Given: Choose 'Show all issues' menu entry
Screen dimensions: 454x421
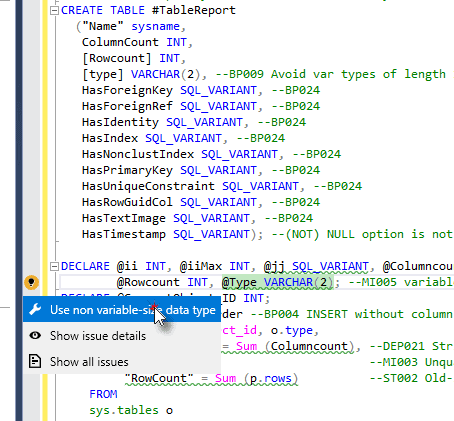Looking at the screenshot, I should click(122, 362).
